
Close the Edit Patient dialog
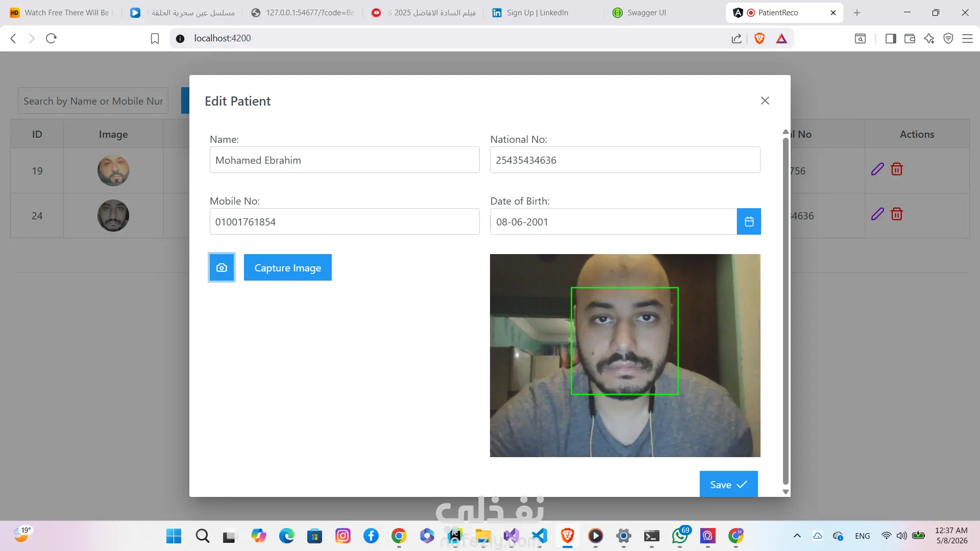click(765, 101)
